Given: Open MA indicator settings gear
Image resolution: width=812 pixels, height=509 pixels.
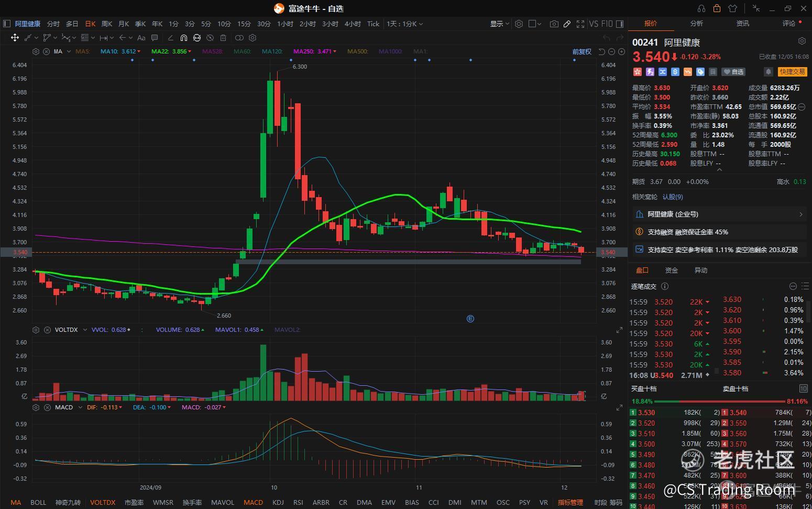Looking at the screenshot, I should [x=36, y=51].
